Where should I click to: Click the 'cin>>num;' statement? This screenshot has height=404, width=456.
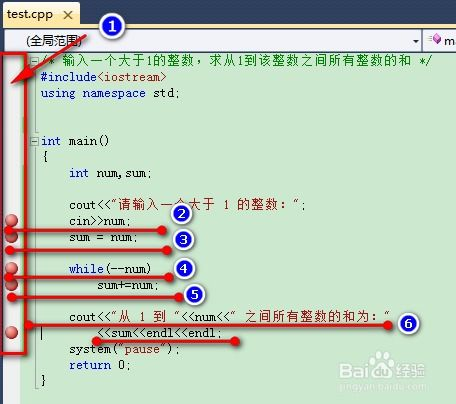pyautogui.click(x=100, y=221)
